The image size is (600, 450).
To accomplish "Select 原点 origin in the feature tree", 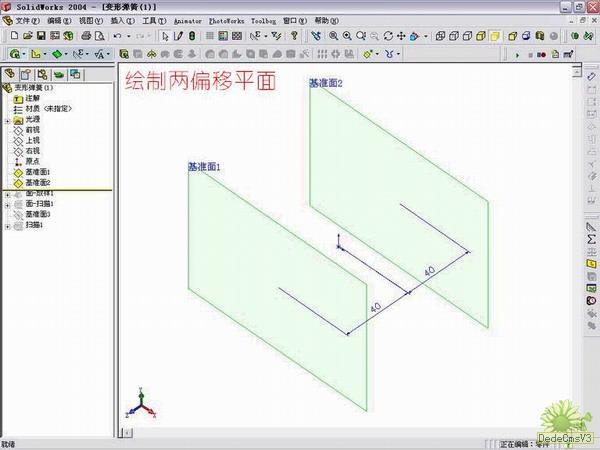I will pos(32,161).
